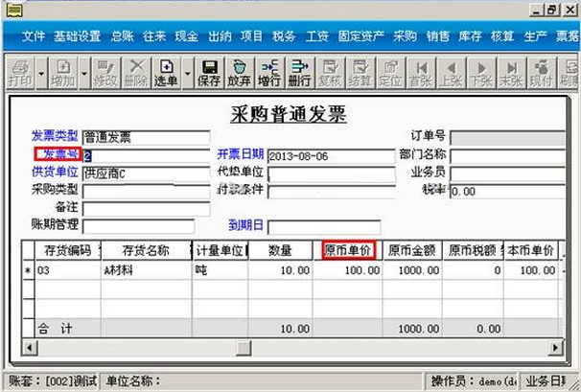Click 增行 to add a row
Viewport: 581px width, 392px height.
(269, 73)
